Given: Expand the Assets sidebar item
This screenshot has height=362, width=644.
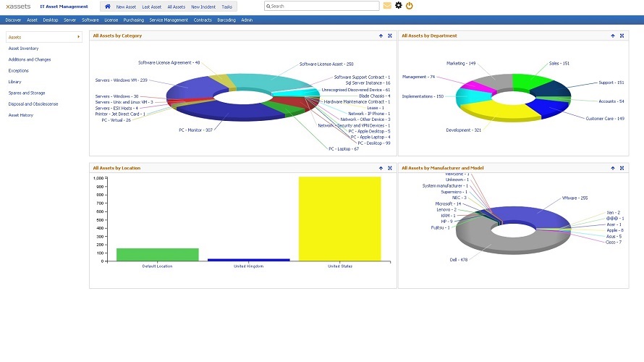Looking at the screenshot, I should click(43, 37).
